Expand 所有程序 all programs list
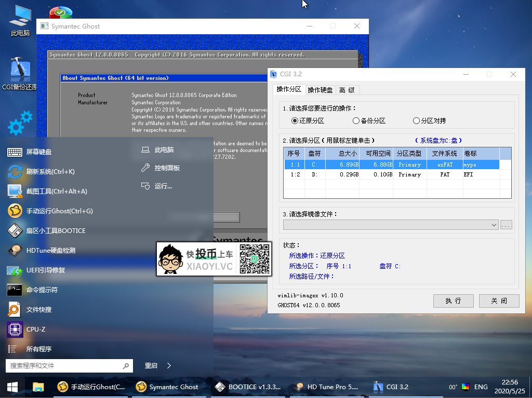This screenshot has height=398, width=532. tap(39, 349)
